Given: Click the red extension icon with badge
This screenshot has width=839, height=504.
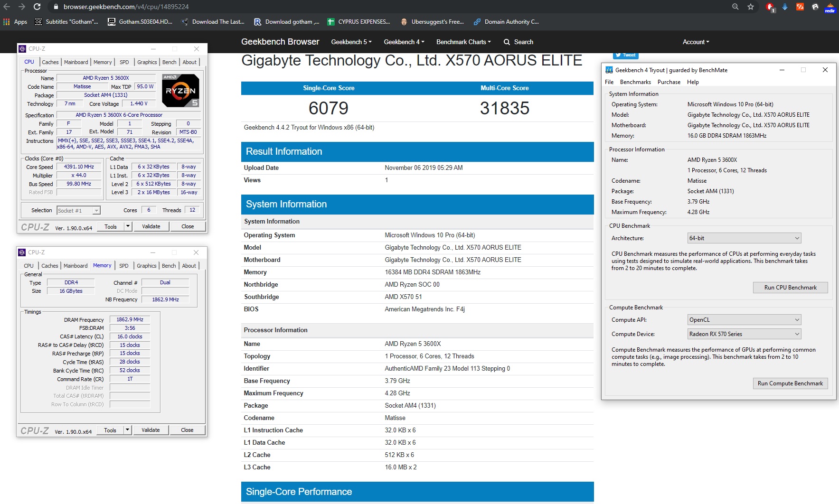Looking at the screenshot, I should (x=770, y=7).
